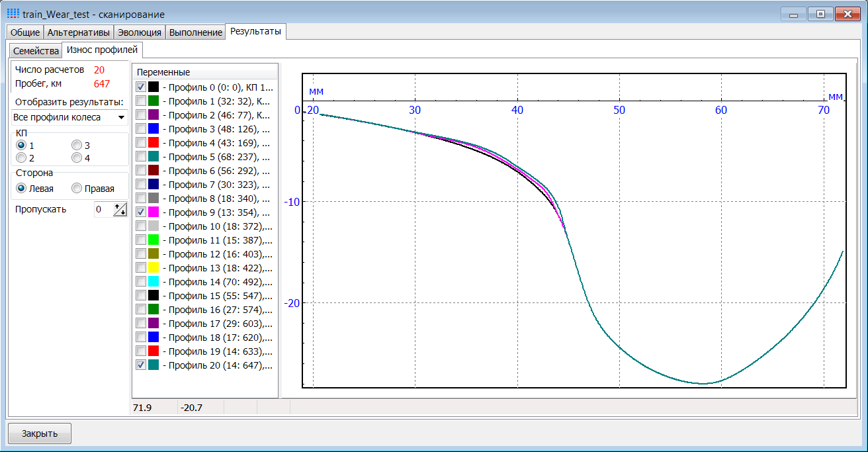The height and width of the screenshot is (452, 868).
Task: Click the Закрыть button
Action: tap(40, 434)
